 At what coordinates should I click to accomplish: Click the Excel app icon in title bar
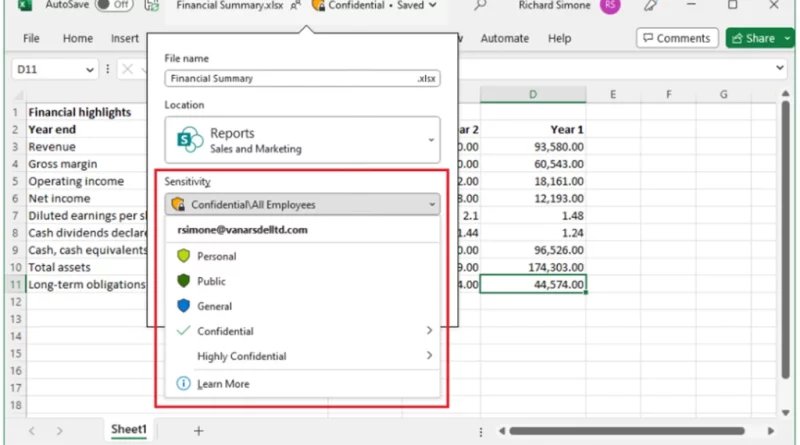coord(25,5)
